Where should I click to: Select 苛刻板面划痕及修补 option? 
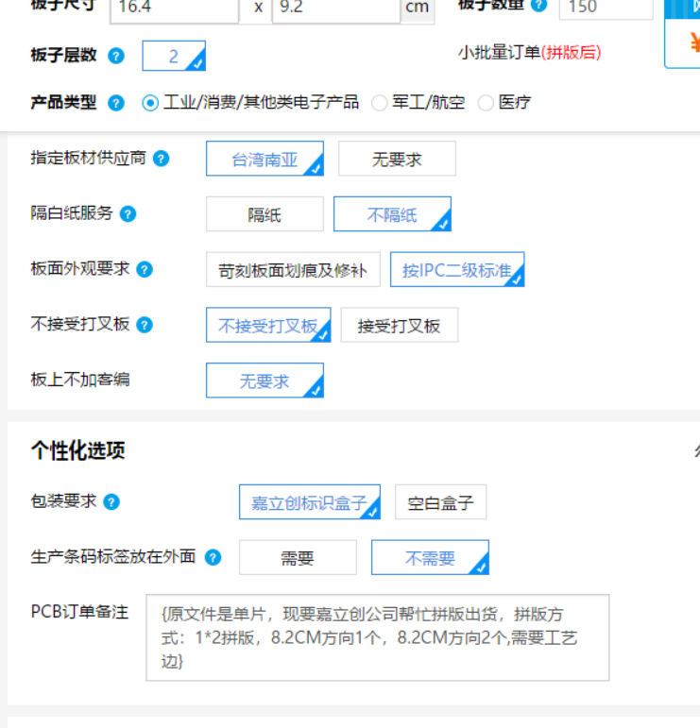click(293, 269)
